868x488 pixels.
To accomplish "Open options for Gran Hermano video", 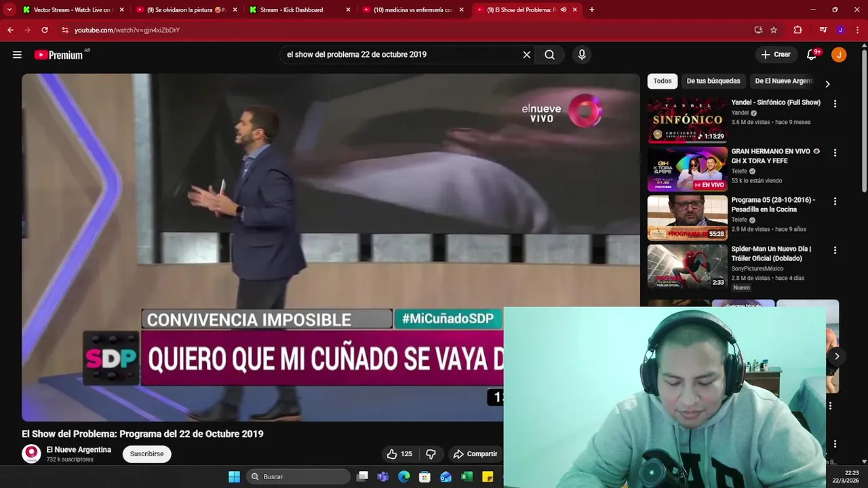I will tap(835, 152).
